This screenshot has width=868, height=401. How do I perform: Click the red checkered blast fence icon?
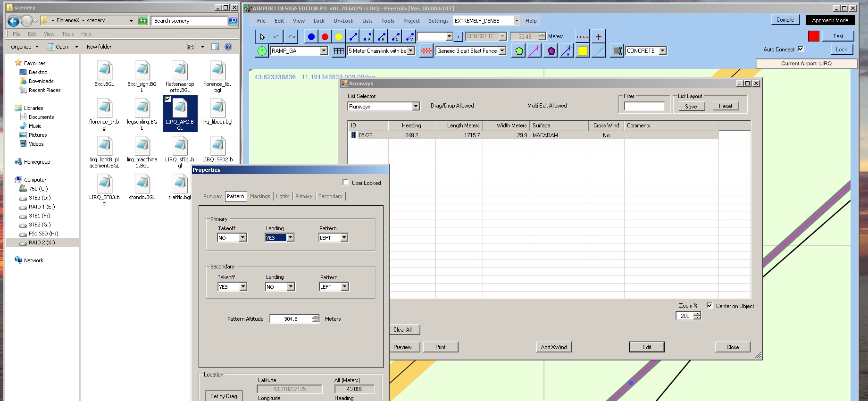pos(426,51)
